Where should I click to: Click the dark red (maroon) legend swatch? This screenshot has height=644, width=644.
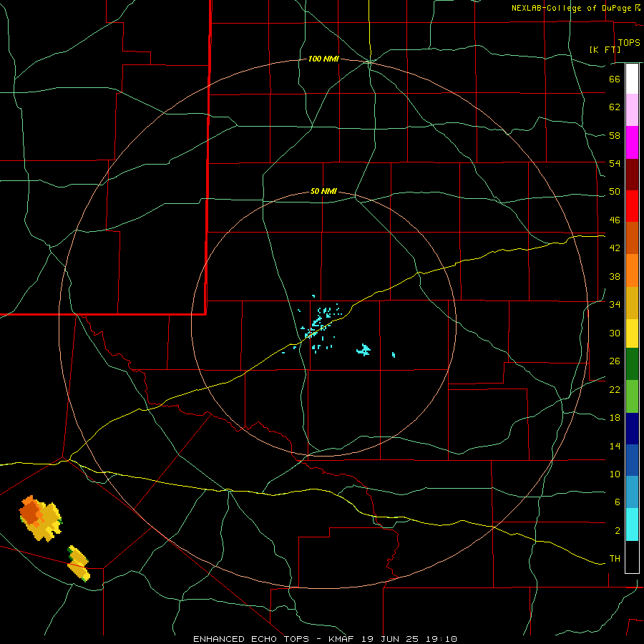[x=632, y=175]
